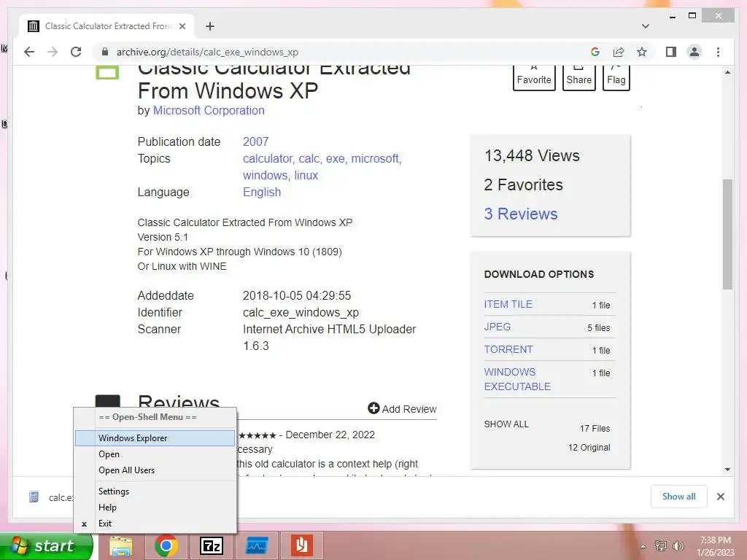The width and height of the screenshot is (747, 560).
Task: Close the downloads bar
Action: pyautogui.click(x=720, y=497)
